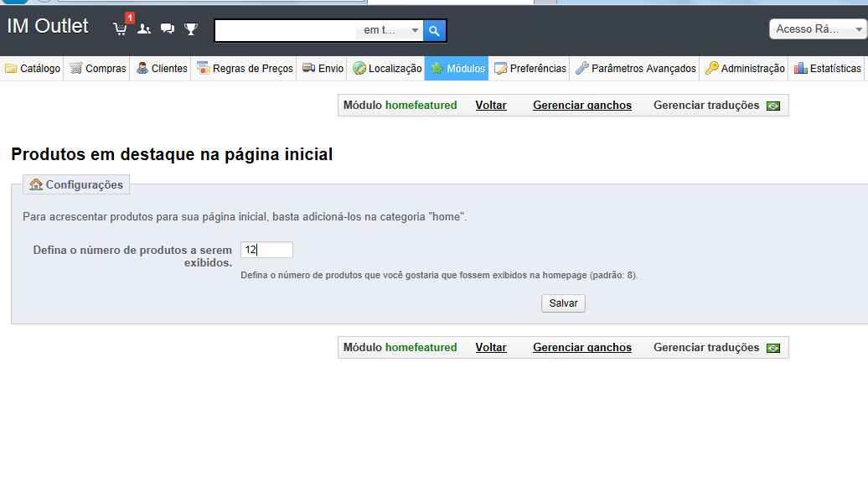Open the Estatísticas menu
This screenshot has height=492, width=868.
[x=827, y=68]
